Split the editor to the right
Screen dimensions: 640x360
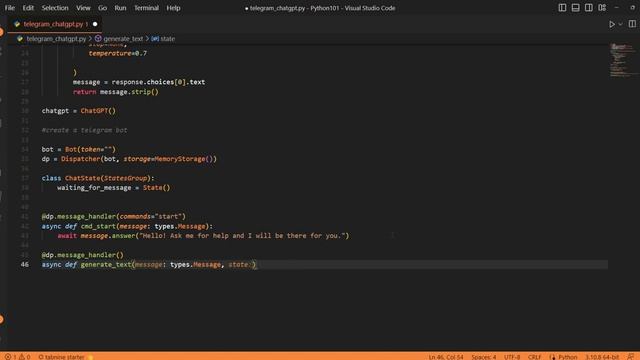coord(632,24)
